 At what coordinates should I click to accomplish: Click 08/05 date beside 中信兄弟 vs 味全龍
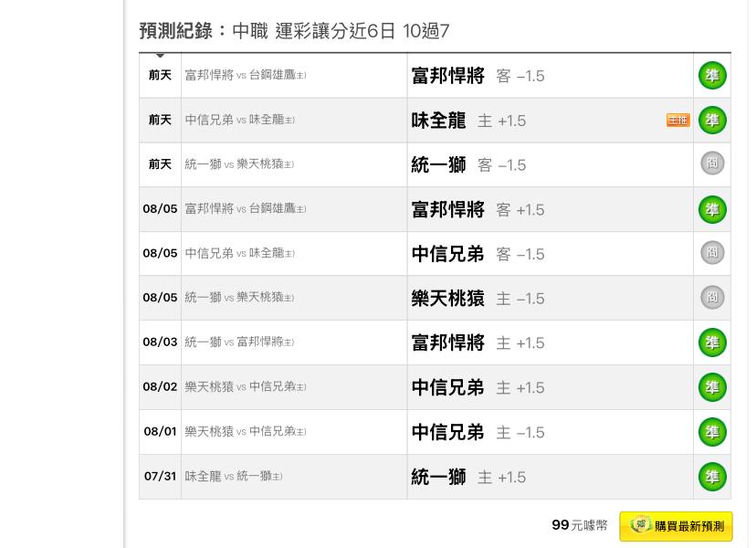[160, 253]
